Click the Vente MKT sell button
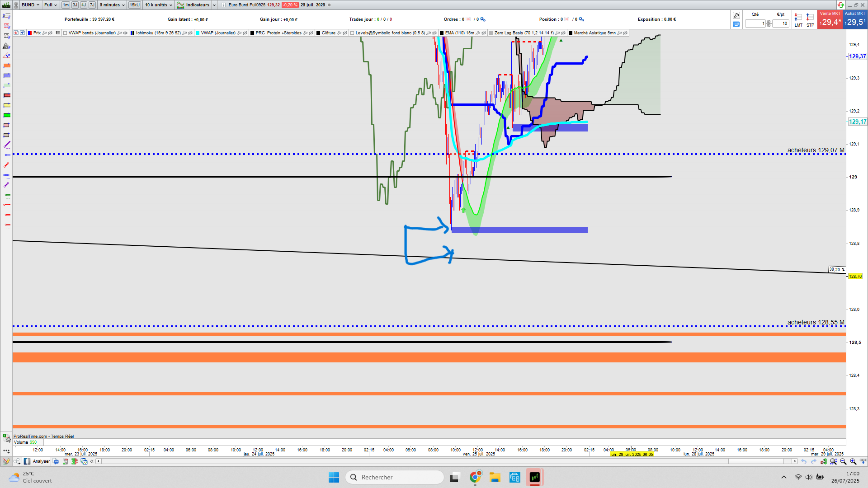868x488 pixels. tap(830, 19)
